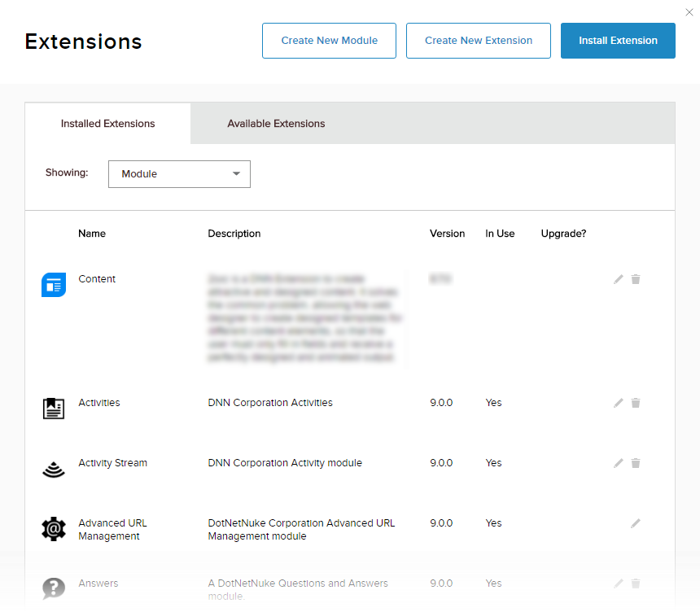Click the Upgrade? column header
This screenshot has height=612, width=700.
point(563,234)
